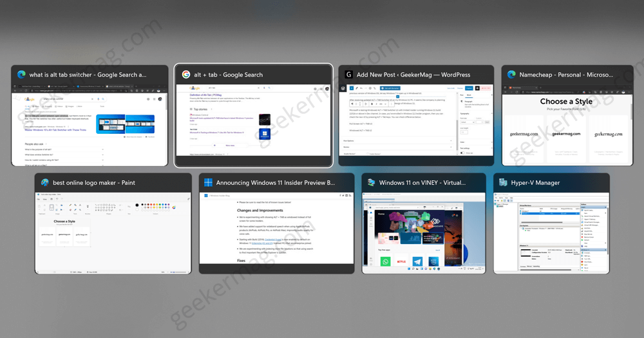Image resolution: width=644 pixels, height=338 pixels.
Task: Click the Windows logo icon of Announcing window
Action: pos(208,182)
